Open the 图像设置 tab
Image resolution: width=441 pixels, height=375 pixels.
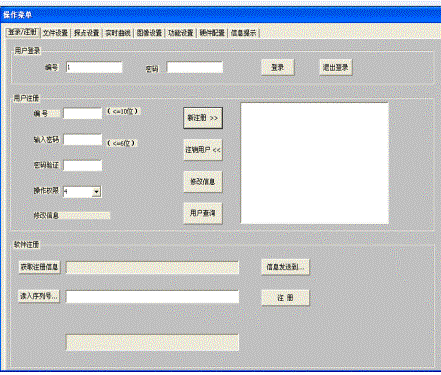(149, 33)
